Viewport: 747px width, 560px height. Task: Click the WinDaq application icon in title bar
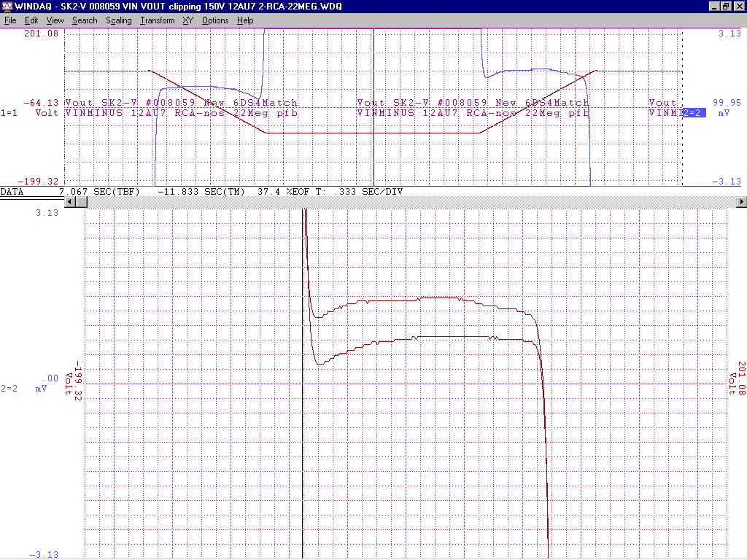[x=7, y=7]
